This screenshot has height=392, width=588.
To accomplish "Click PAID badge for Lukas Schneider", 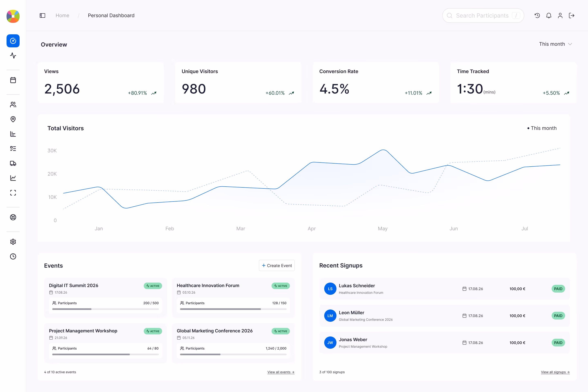I will click(558, 289).
